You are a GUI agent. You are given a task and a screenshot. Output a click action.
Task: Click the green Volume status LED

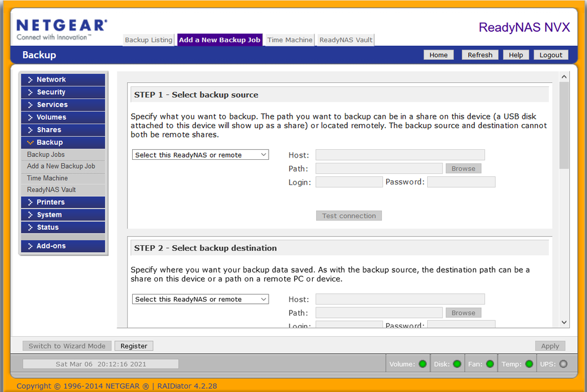[422, 364]
